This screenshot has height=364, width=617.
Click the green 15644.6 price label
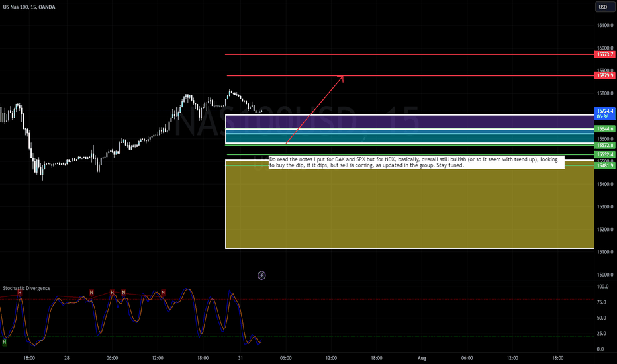point(604,128)
